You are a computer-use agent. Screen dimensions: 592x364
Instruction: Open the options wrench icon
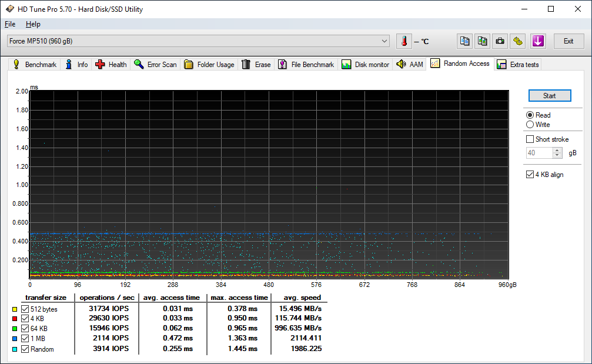[x=517, y=41]
